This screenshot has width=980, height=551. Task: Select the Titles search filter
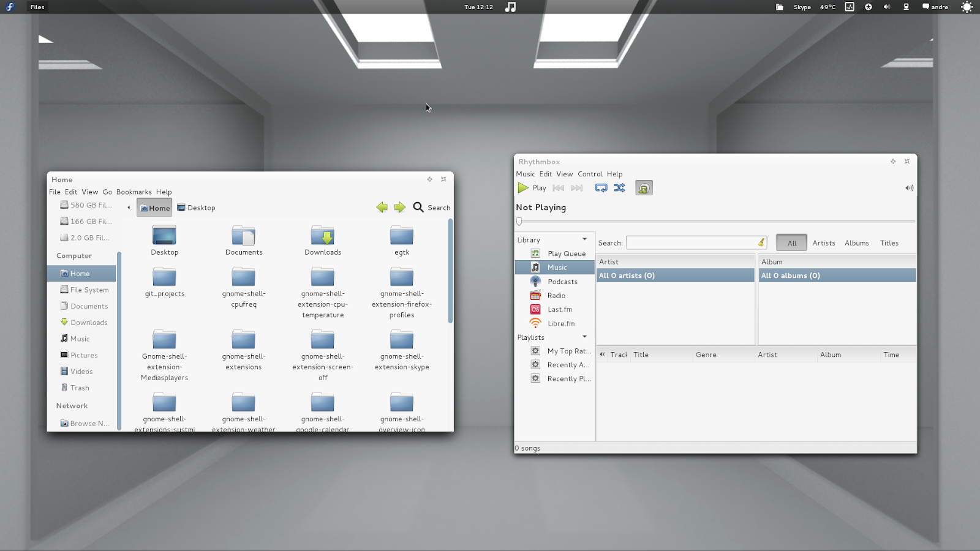pyautogui.click(x=889, y=243)
